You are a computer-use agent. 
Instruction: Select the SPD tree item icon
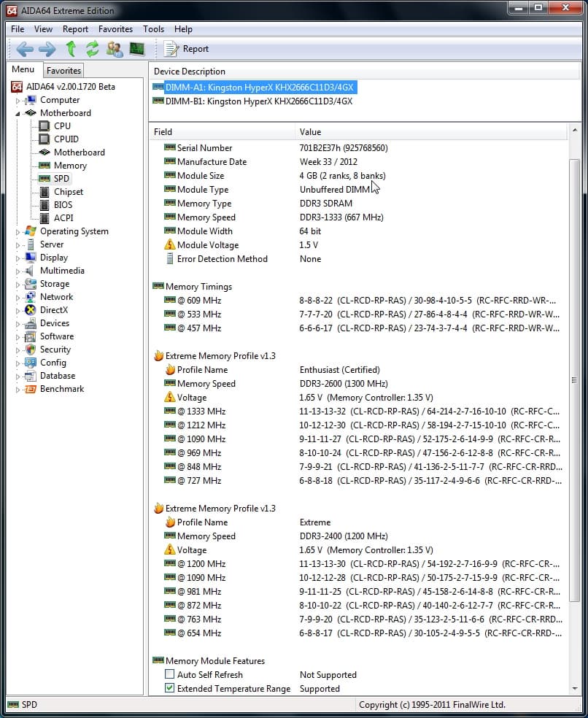(x=45, y=179)
